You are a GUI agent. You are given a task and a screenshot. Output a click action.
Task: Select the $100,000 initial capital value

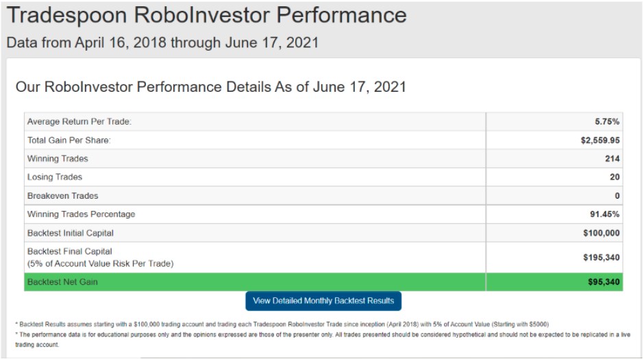click(602, 233)
